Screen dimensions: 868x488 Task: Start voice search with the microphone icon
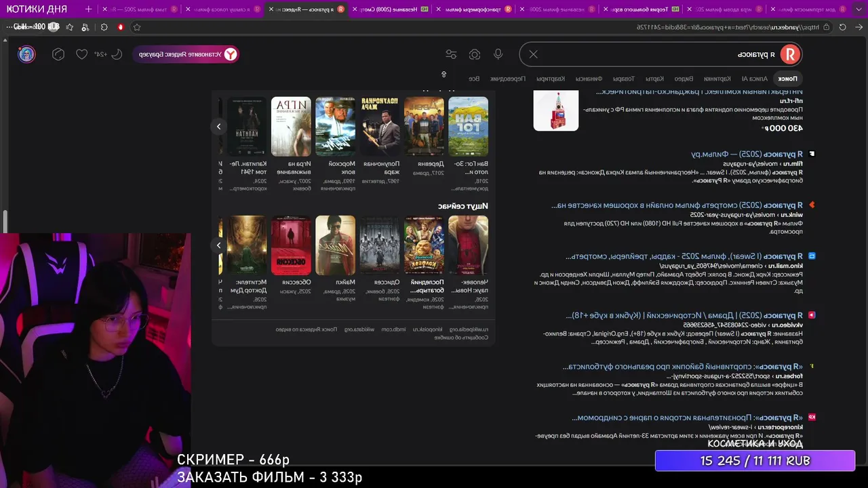pyautogui.click(x=498, y=54)
